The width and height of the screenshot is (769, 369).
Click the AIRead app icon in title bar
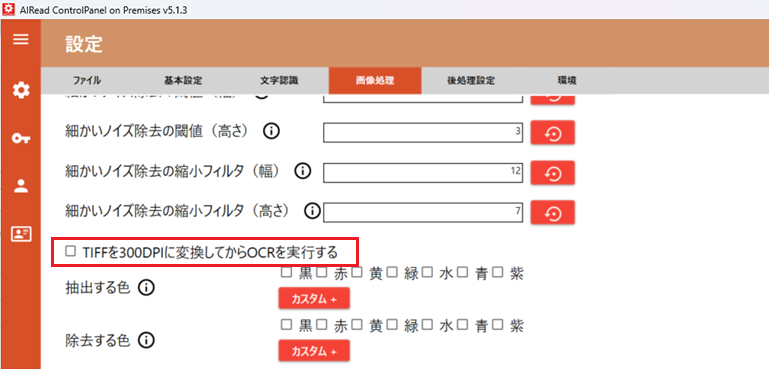tap(8, 10)
